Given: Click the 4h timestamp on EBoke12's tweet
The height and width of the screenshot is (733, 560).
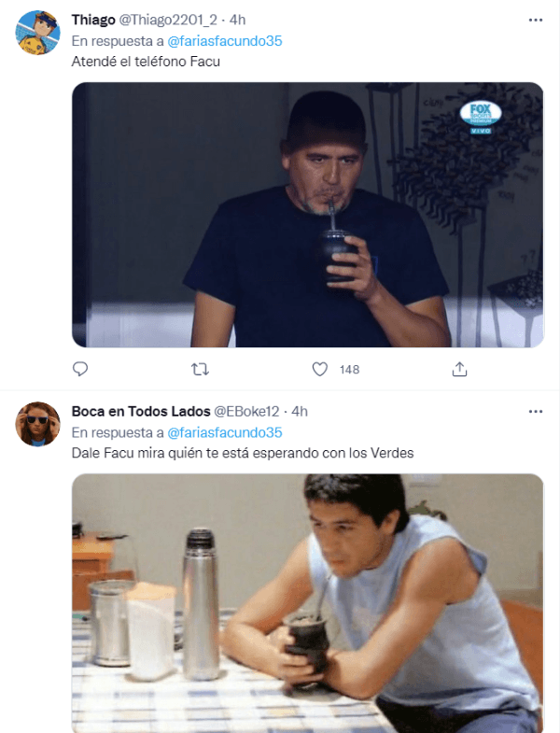Looking at the screenshot, I should (299, 411).
